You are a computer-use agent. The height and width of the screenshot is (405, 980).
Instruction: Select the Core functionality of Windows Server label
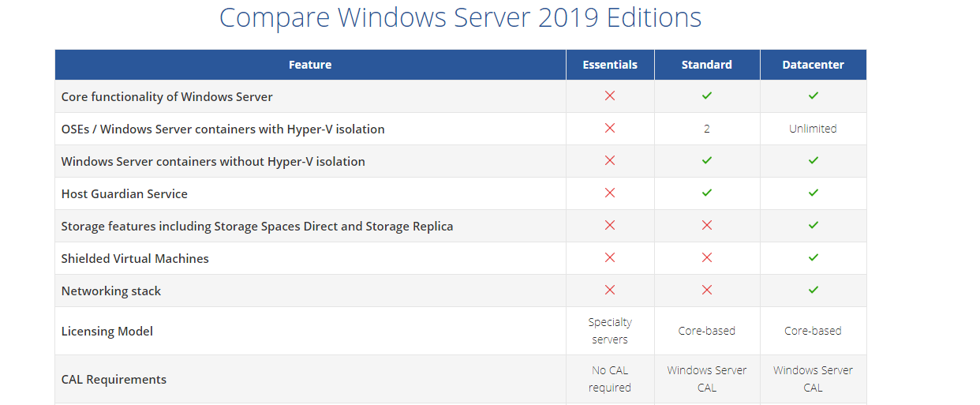coord(167,96)
